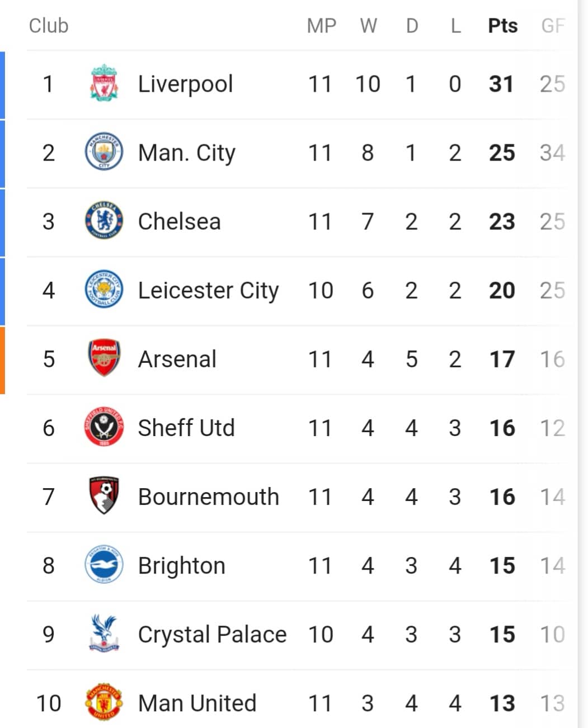Click the Club column header

tap(49, 26)
